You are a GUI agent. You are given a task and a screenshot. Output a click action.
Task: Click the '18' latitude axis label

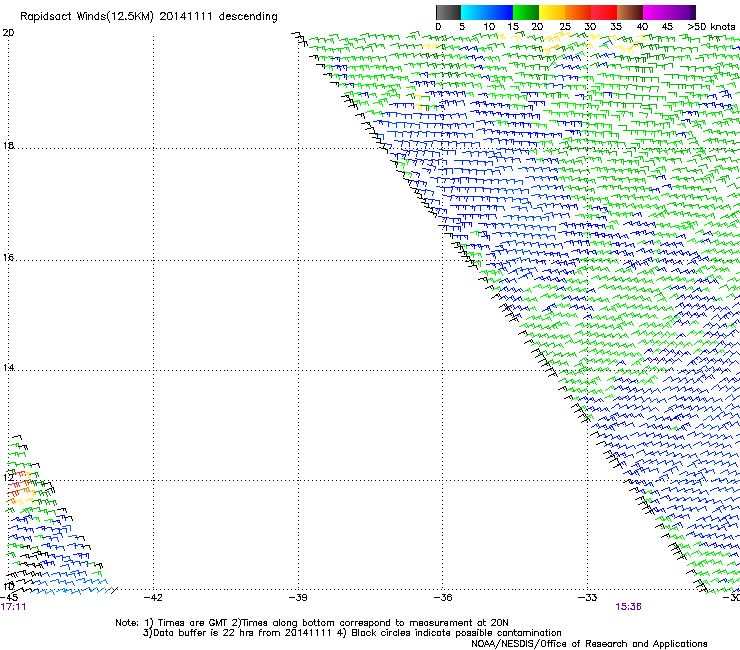pos(8,145)
